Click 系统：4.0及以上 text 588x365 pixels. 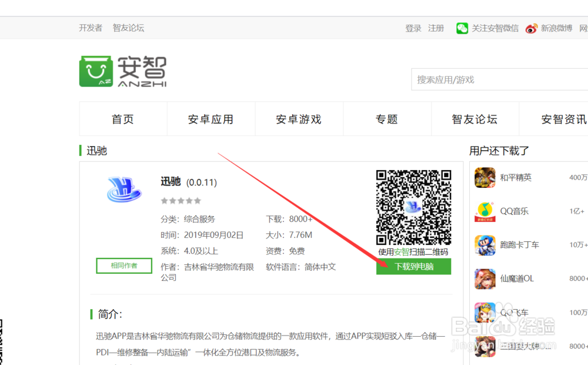coord(189,251)
